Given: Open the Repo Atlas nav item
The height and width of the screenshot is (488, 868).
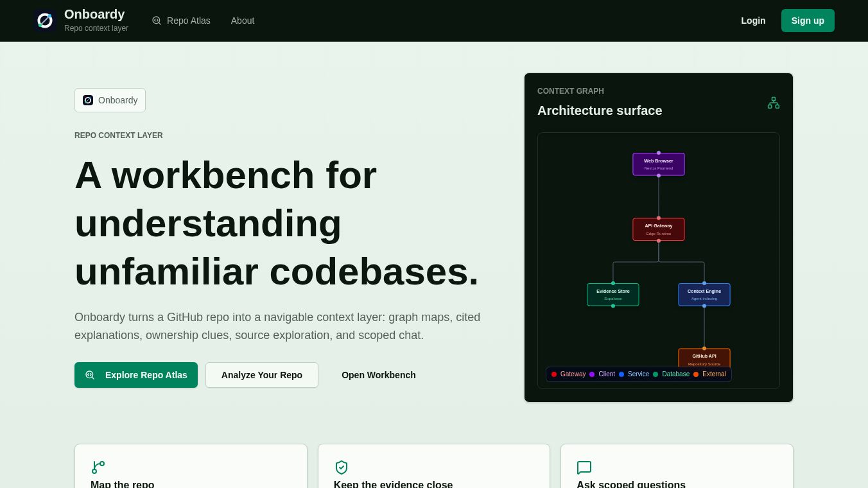Looking at the screenshot, I should [x=181, y=21].
